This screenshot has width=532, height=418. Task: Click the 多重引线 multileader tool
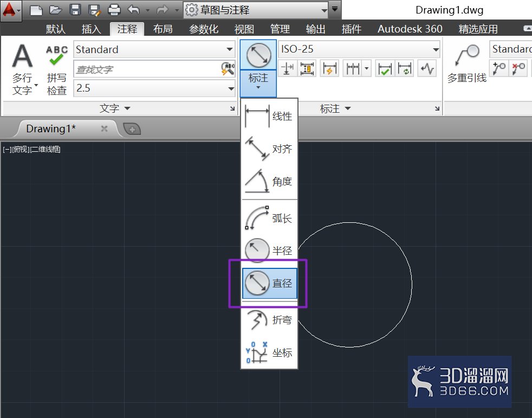(467, 64)
